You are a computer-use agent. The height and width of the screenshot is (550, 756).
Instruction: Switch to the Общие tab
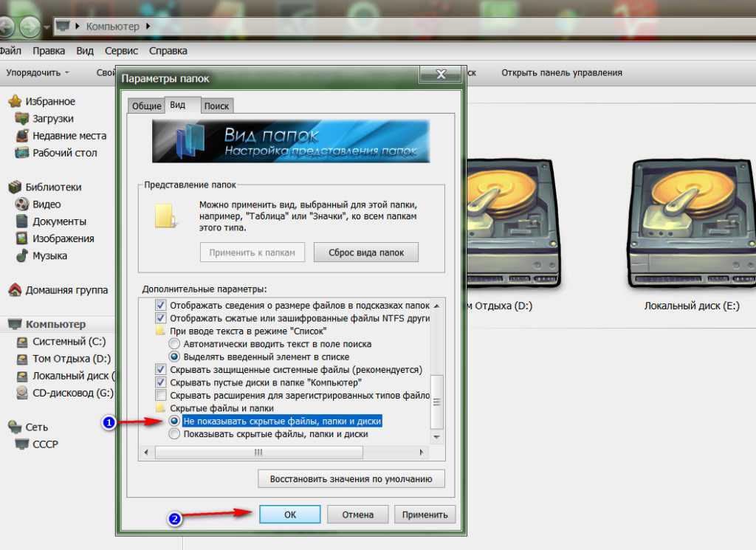pos(146,106)
